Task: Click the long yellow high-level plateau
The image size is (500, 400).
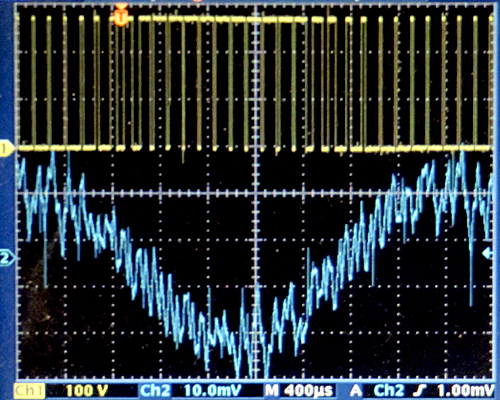Action: click(222, 19)
